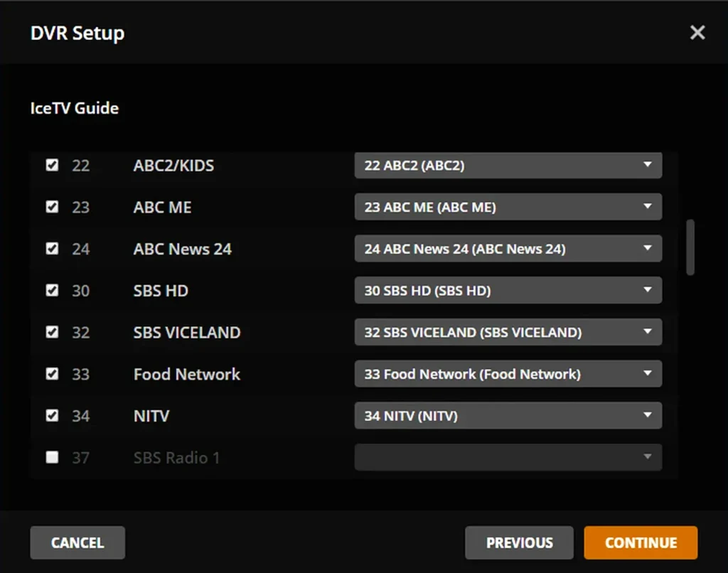
Task: Click the orange Continue button
Action: [641, 542]
